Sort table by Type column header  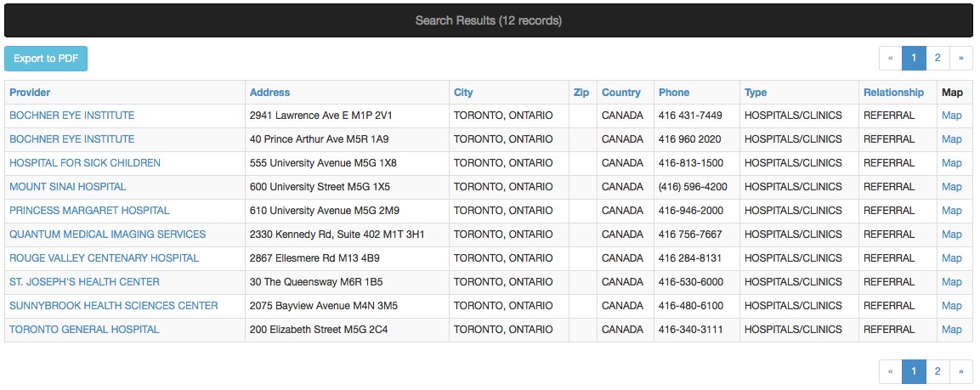click(756, 93)
